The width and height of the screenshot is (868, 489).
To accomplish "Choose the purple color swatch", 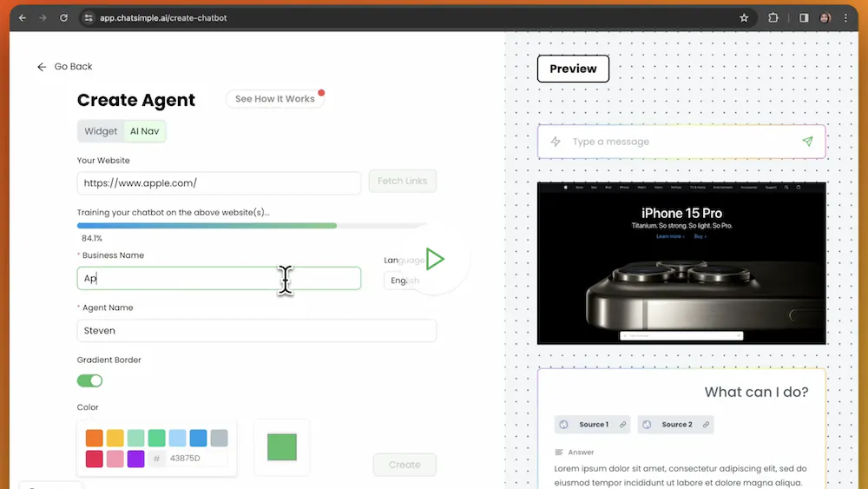I will pyautogui.click(x=135, y=459).
